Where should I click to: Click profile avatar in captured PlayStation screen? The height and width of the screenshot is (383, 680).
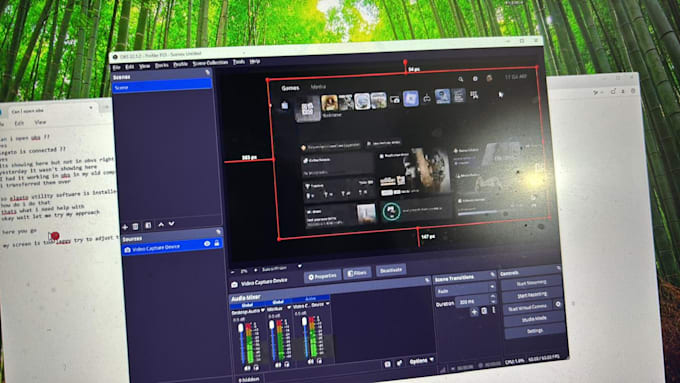pyautogui.click(x=489, y=78)
